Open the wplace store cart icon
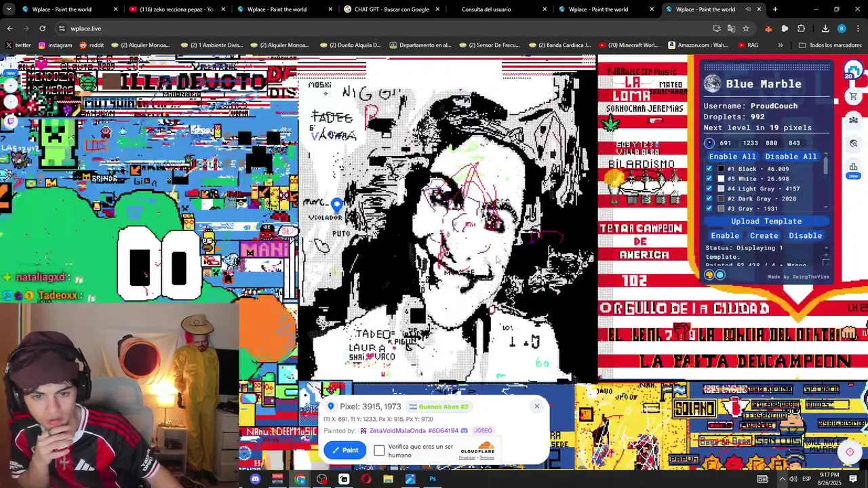The image size is (868, 488). pos(854,97)
